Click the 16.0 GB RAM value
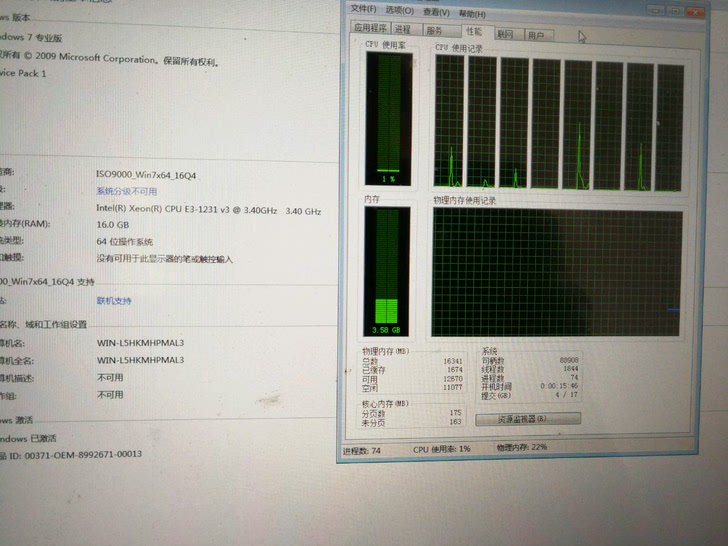 click(113, 225)
